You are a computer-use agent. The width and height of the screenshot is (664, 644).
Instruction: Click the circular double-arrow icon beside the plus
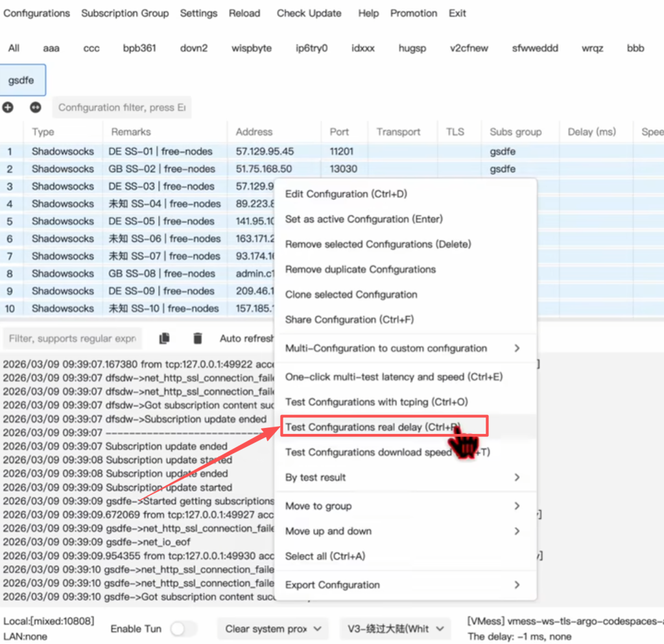tap(36, 108)
